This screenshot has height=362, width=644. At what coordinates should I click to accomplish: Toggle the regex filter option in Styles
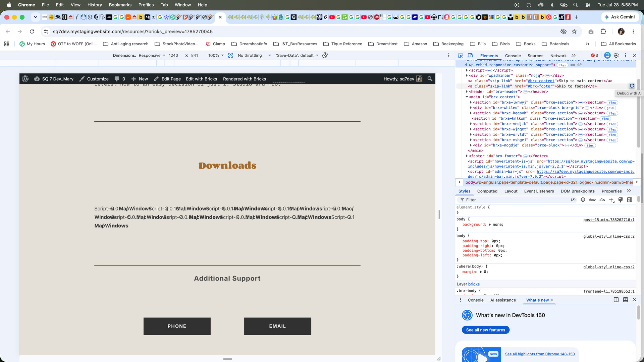click(x=573, y=200)
